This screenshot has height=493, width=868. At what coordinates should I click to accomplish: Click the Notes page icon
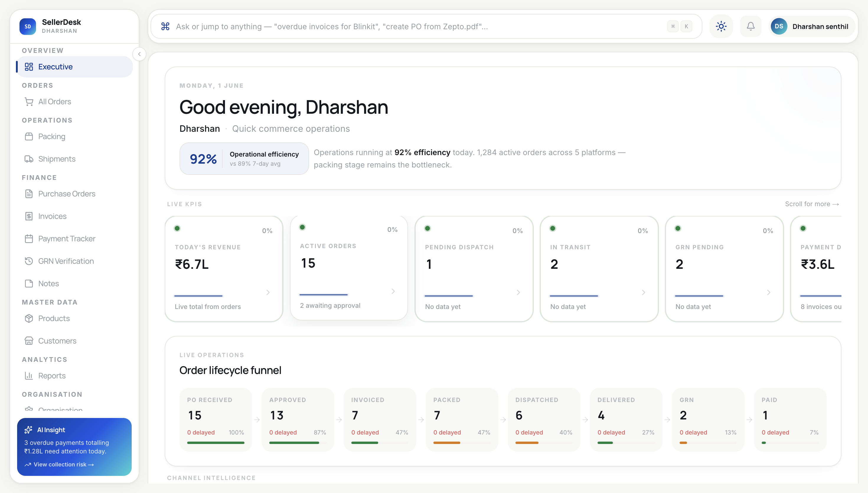(29, 283)
